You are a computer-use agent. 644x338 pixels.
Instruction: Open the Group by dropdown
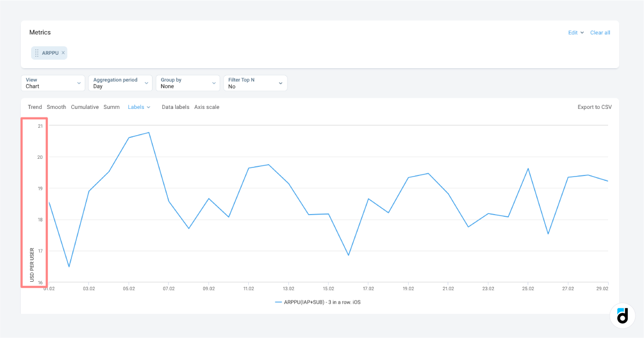(x=187, y=83)
